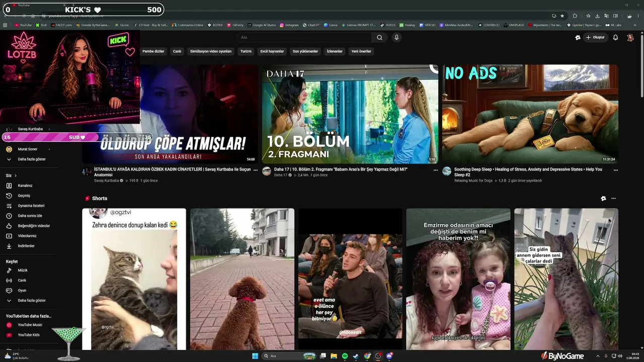Screen dimensions: 644x362
Task: Select the Son yüklenenler filter chip
Action: (x=305, y=51)
